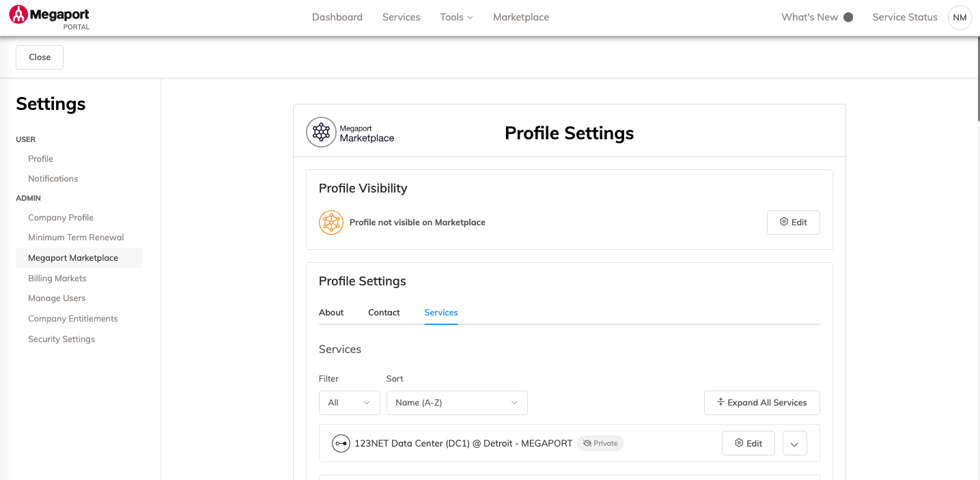Open the Filter dropdown set to All

click(x=349, y=403)
